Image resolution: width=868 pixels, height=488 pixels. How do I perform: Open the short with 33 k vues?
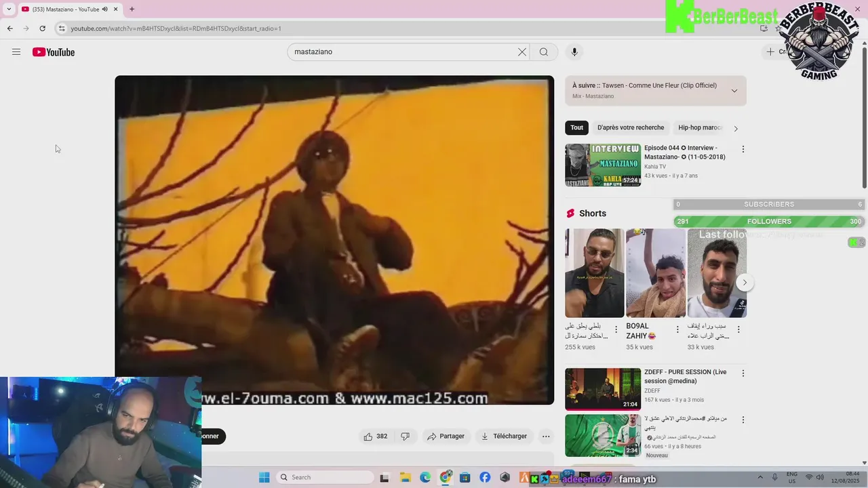point(717,273)
